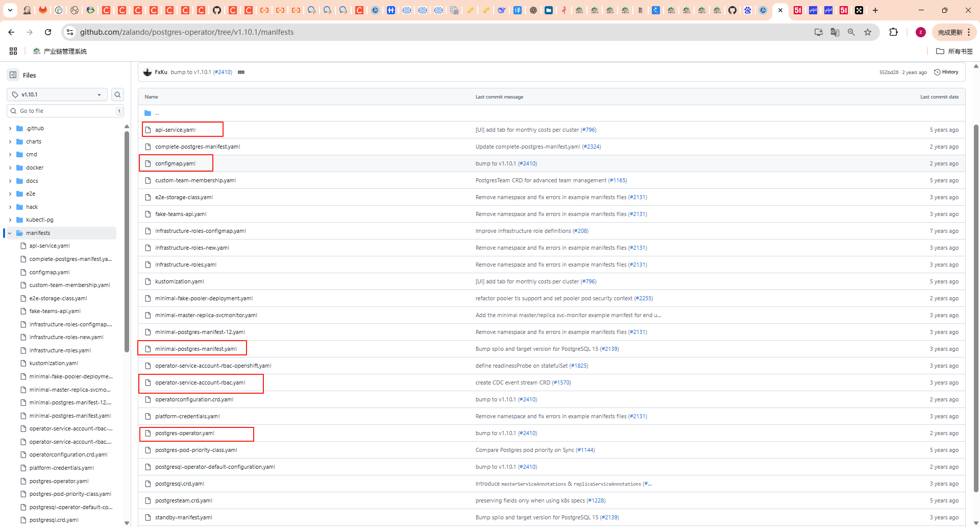
Task: Expand the kubectl-pg folder
Action: pos(10,220)
